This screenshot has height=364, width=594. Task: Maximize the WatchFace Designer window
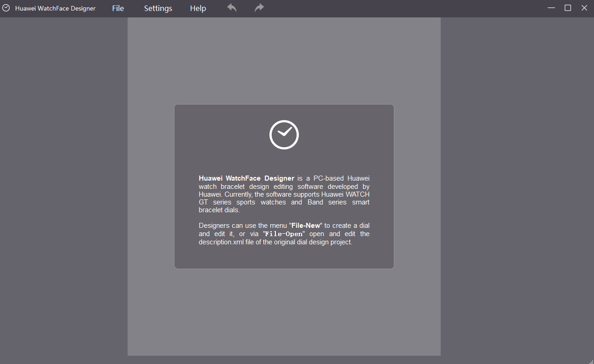tap(568, 8)
